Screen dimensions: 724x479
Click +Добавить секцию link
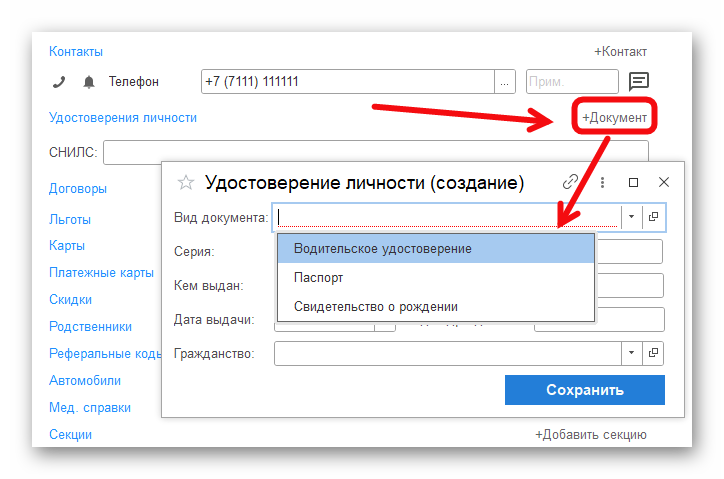(x=590, y=435)
